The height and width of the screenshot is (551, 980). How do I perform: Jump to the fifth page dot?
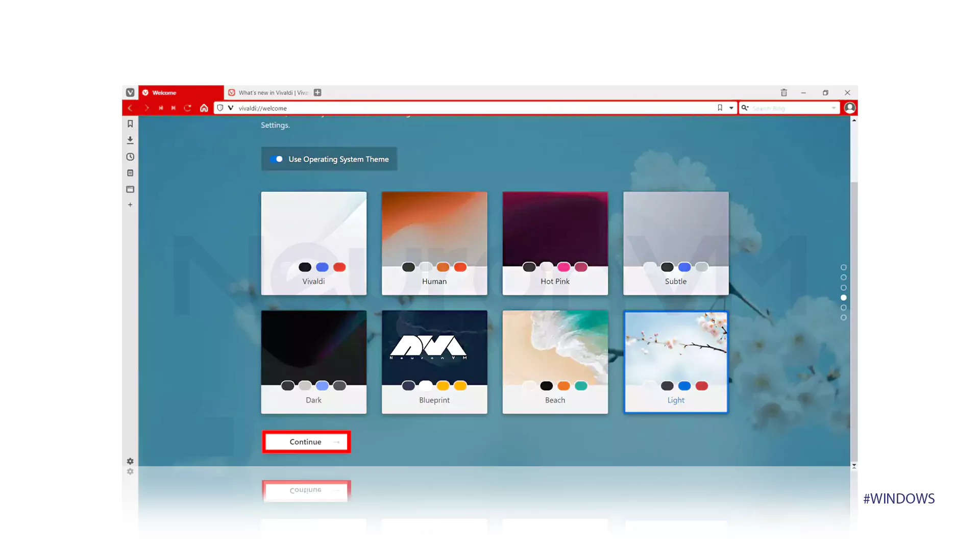pyautogui.click(x=843, y=308)
